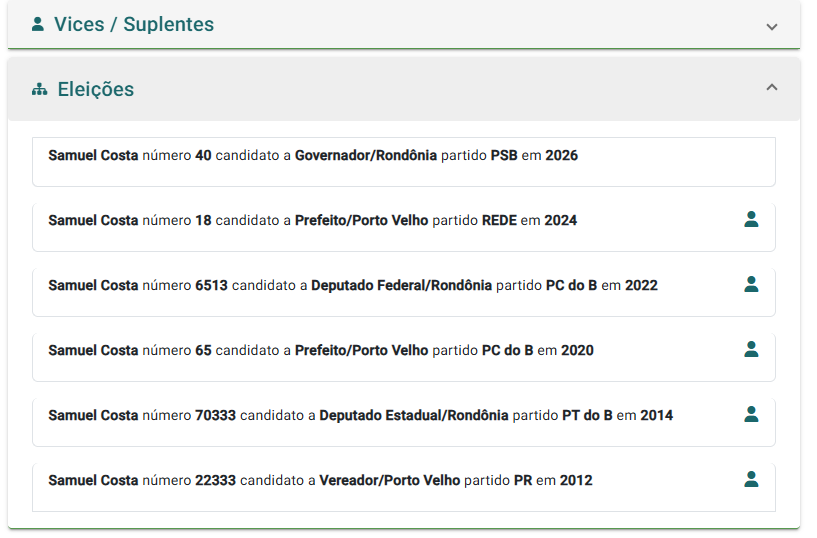The image size is (817, 538).
Task: Select the 2014 Deputado Estadual/Rondônia entry
Action: click(404, 422)
